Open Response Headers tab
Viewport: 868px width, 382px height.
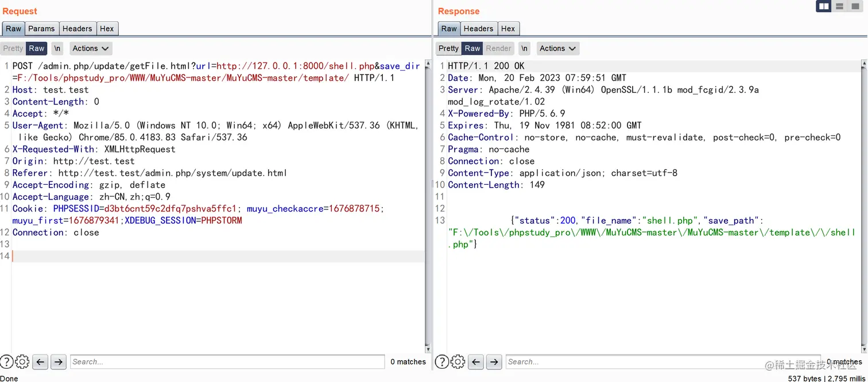coord(478,29)
